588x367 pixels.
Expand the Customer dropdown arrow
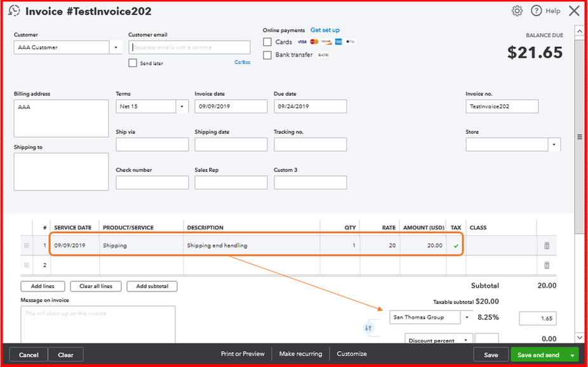116,48
